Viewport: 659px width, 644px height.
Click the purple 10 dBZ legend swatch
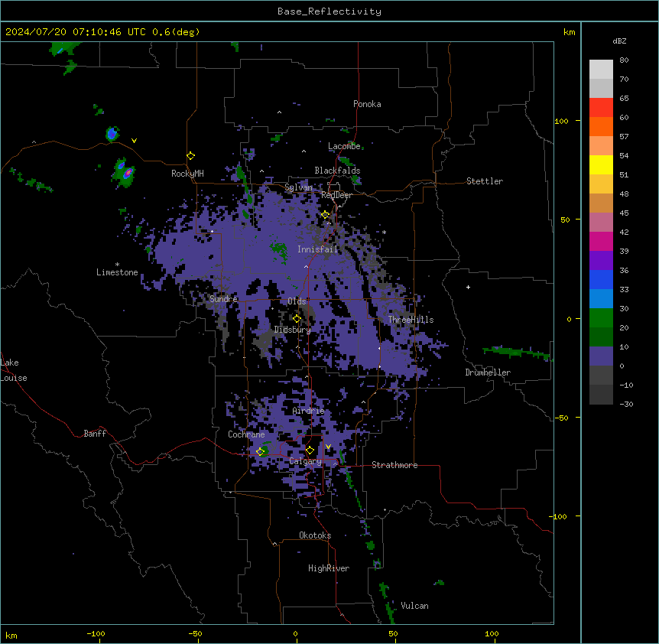(601, 356)
